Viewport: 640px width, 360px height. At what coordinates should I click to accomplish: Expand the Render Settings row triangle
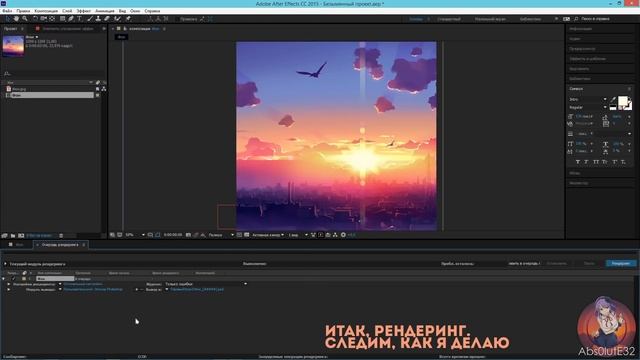pos(9,284)
